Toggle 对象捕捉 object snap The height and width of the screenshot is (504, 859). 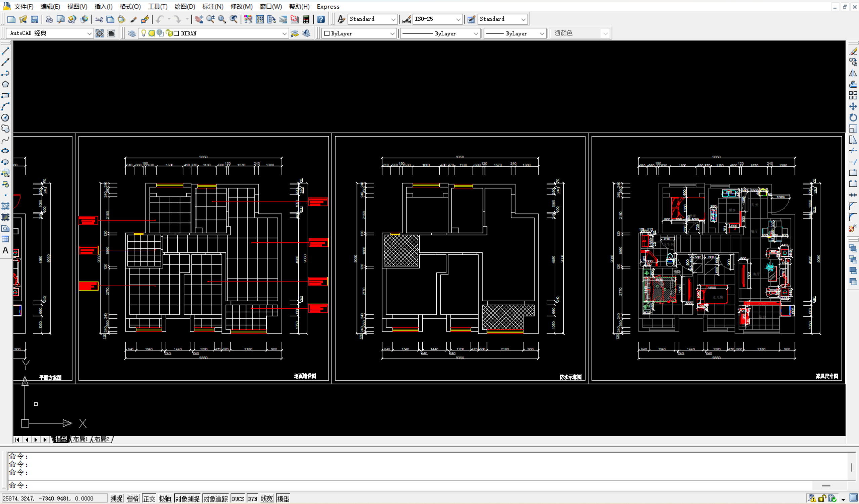(x=187, y=499)
